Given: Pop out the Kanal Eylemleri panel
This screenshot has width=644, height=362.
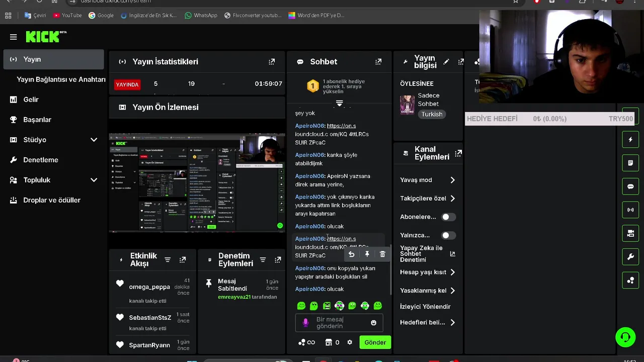Looking at the screenshot, I should [x=458, y=153].
